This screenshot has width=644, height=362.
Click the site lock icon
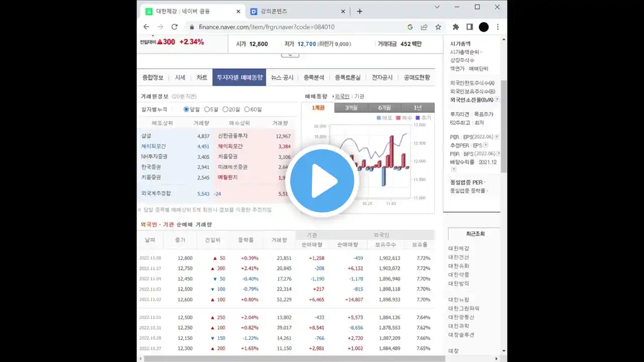192,27
